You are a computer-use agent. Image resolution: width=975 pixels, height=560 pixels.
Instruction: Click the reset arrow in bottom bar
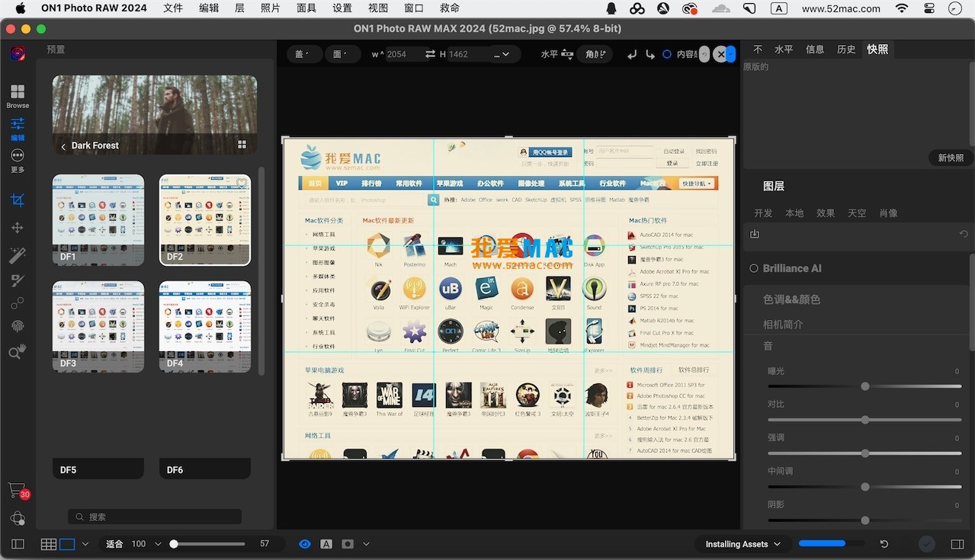(884, 544)
